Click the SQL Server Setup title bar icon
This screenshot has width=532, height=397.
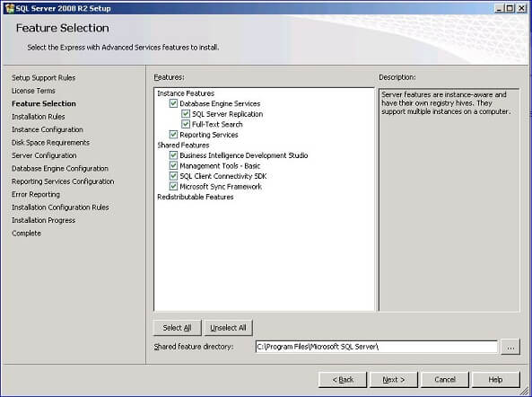coord(10,8)
